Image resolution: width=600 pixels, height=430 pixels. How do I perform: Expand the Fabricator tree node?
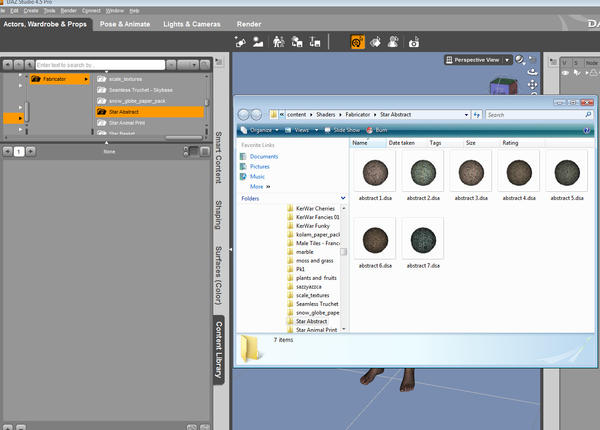[86, 78]
